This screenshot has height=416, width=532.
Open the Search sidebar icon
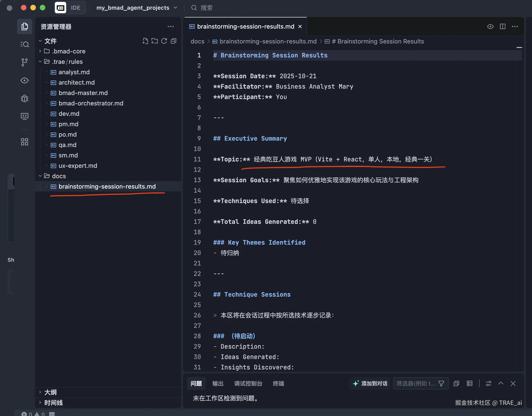tap(25, 44)
